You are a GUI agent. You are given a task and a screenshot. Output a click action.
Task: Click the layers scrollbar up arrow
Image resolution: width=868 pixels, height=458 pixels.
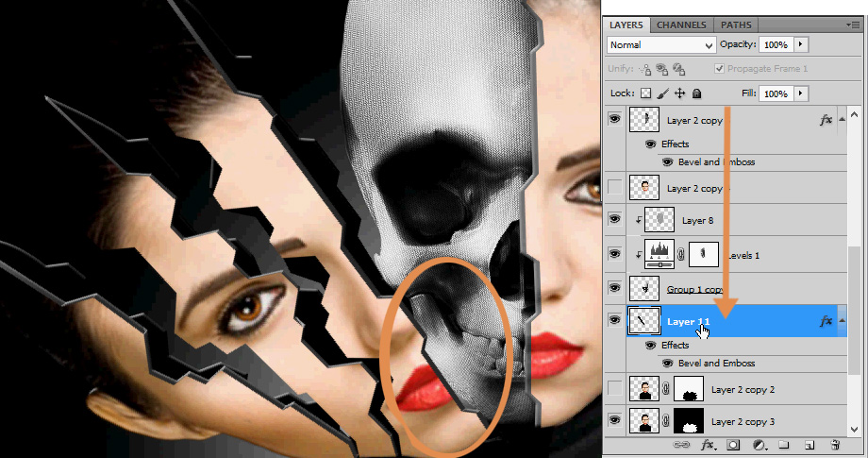point(854,114)
